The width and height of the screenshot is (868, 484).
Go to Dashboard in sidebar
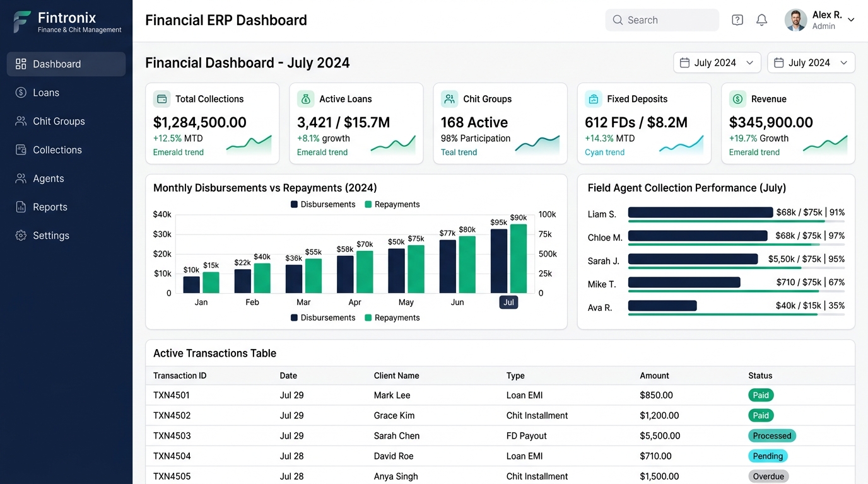(x=66, y=64)
